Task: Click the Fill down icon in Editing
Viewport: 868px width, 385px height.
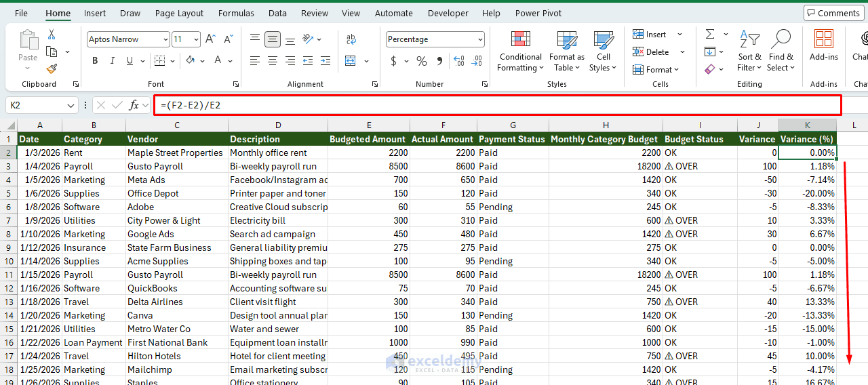Action: (x=710, y=52)
